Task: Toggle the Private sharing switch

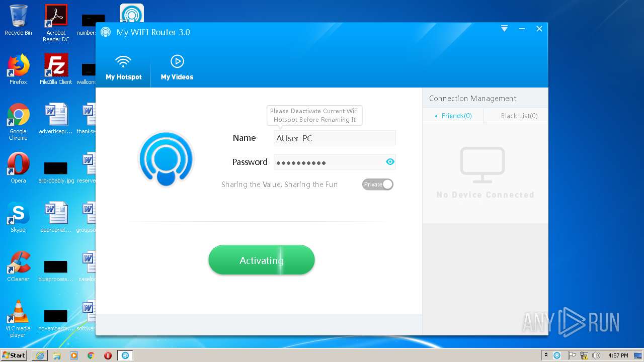Action: [x=377, y=185]
